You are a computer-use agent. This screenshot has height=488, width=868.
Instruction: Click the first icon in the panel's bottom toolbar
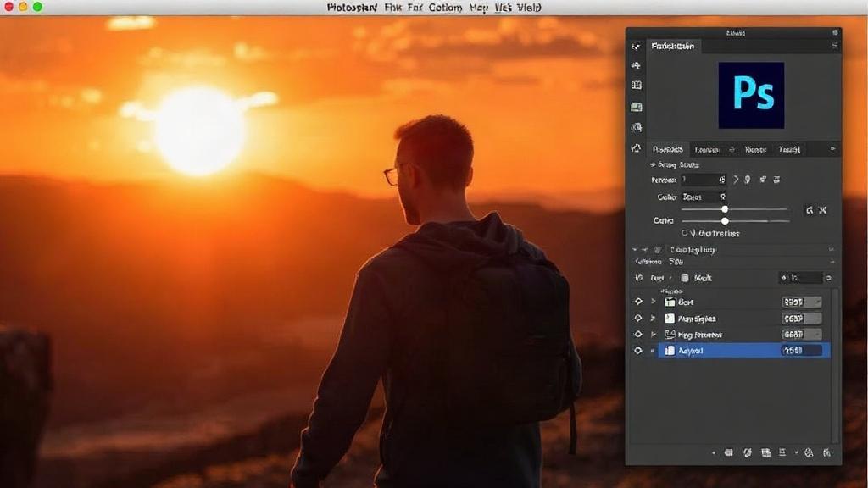click(x=728, y=452)
